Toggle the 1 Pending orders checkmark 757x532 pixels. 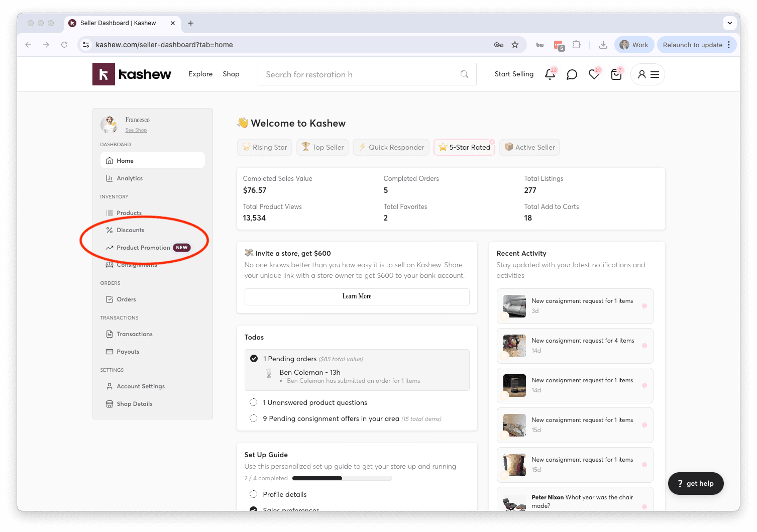254,359
